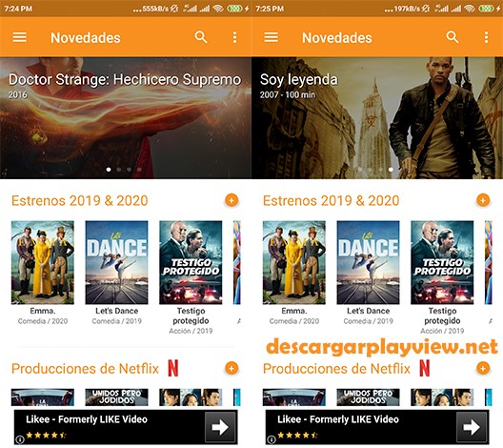Tap Netflix N logo in left screen
This screenshot has width=503, height=448.
(x=173, y=368)
